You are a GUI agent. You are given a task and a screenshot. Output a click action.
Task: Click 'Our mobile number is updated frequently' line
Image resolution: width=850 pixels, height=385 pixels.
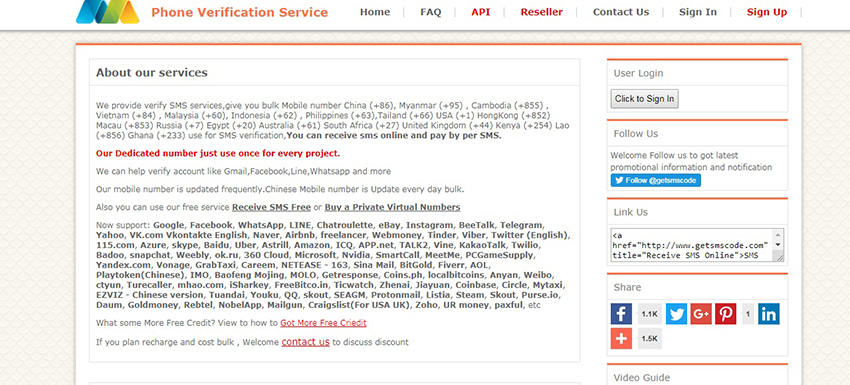(280, 189)
